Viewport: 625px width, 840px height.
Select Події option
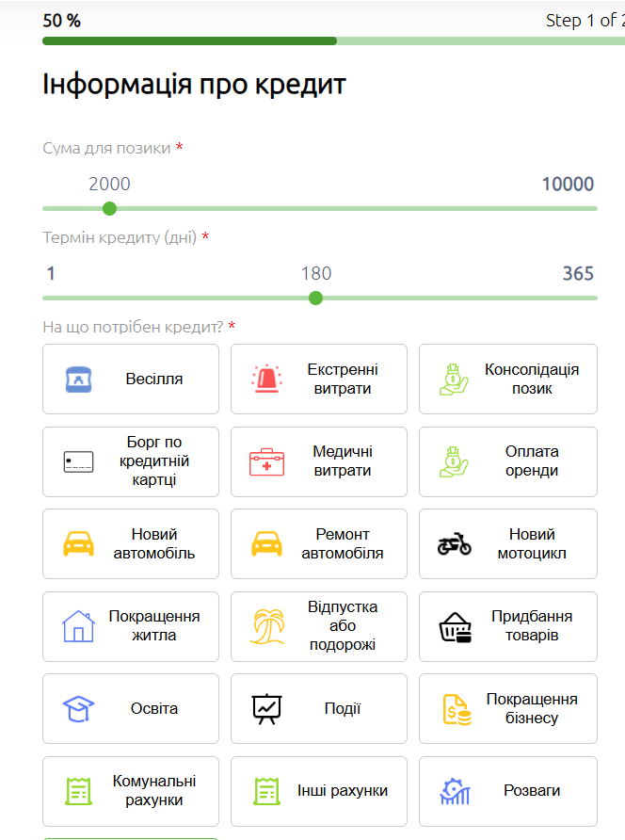click(x=319, y=709)
